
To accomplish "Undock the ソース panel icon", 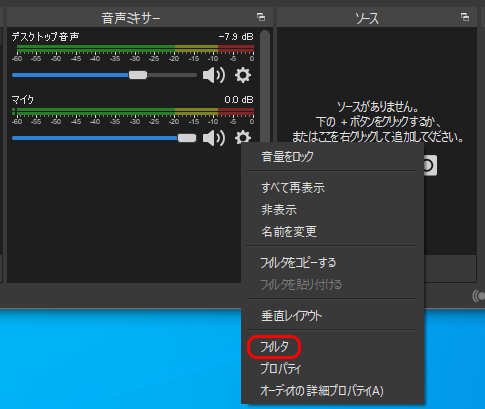I will click(x=465, y=17).
